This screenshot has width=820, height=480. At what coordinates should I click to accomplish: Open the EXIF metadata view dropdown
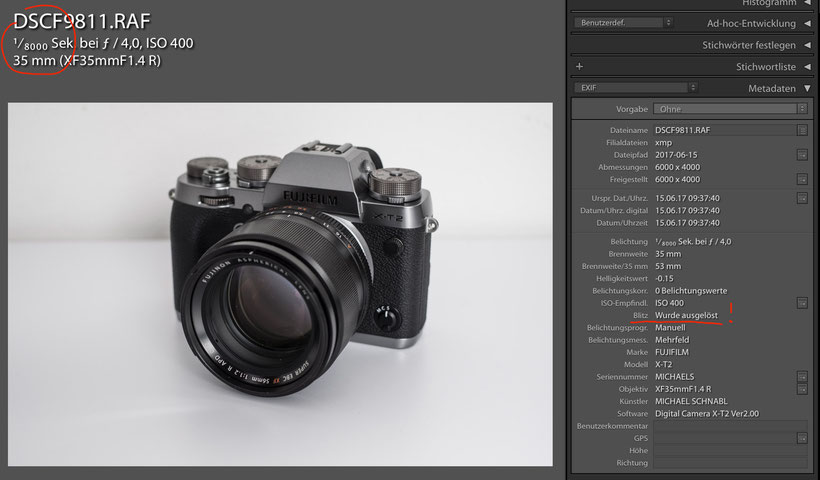[636, 87]
